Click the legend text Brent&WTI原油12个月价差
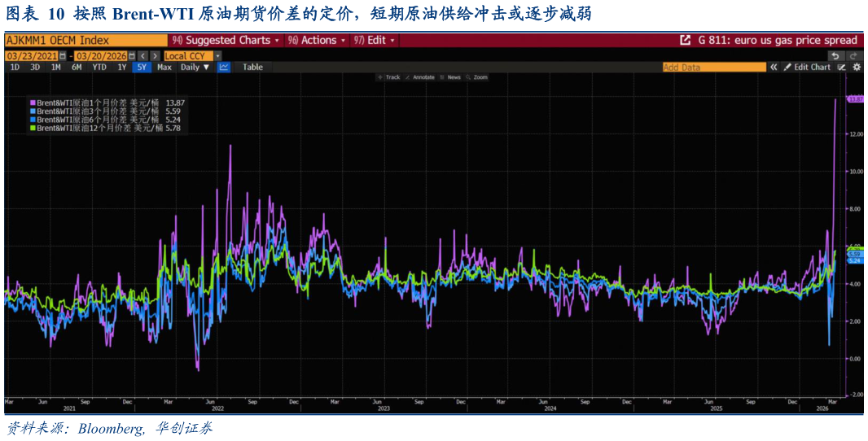 [84, 128]
